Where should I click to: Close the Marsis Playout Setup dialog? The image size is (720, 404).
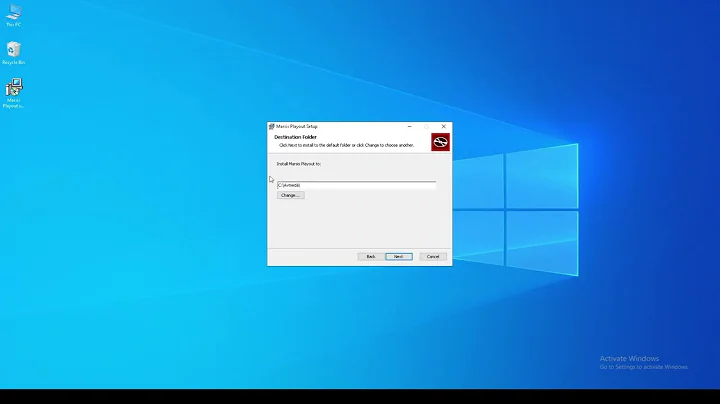(444, 127)
